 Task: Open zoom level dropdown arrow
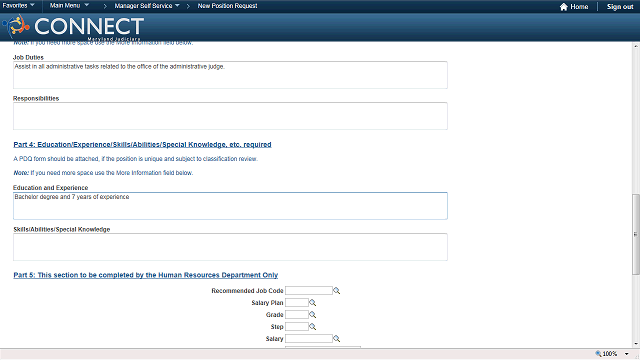point(627,354)
